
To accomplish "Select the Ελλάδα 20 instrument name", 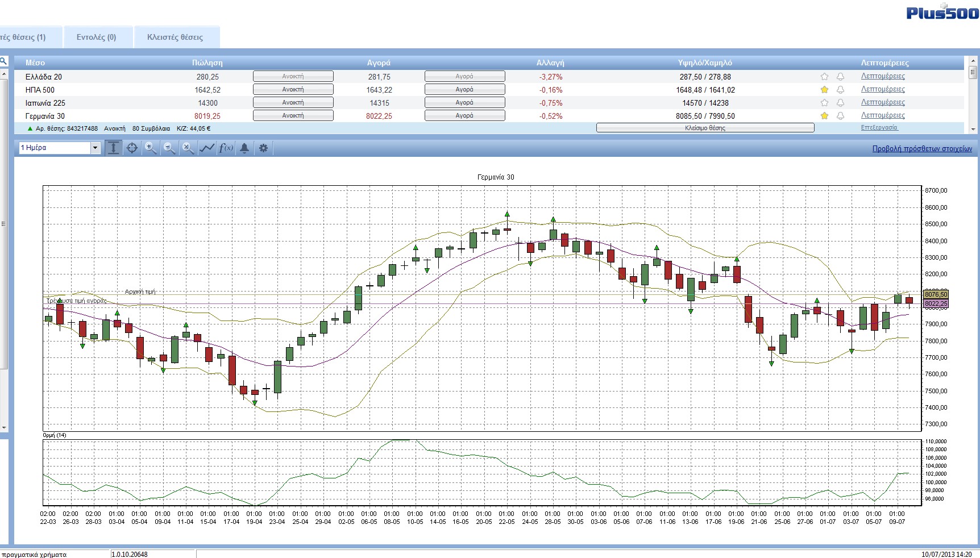I will point(44,77).
